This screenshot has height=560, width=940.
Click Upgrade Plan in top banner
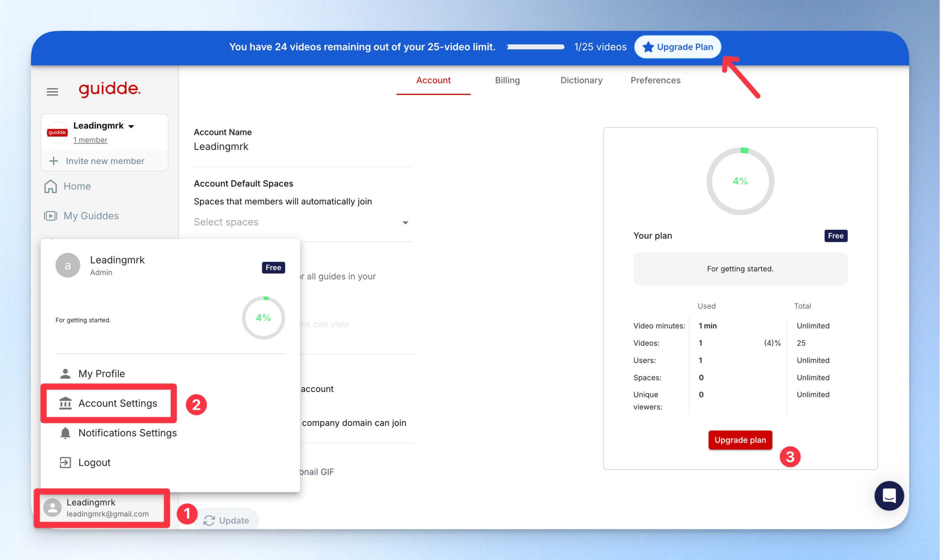coord(677,47)
